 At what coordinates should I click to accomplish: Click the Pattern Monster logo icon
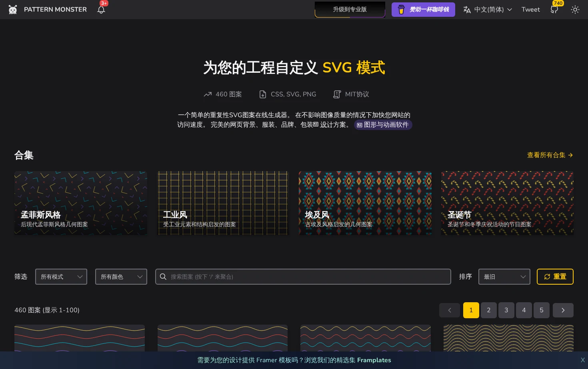click(x=13, y=10)
